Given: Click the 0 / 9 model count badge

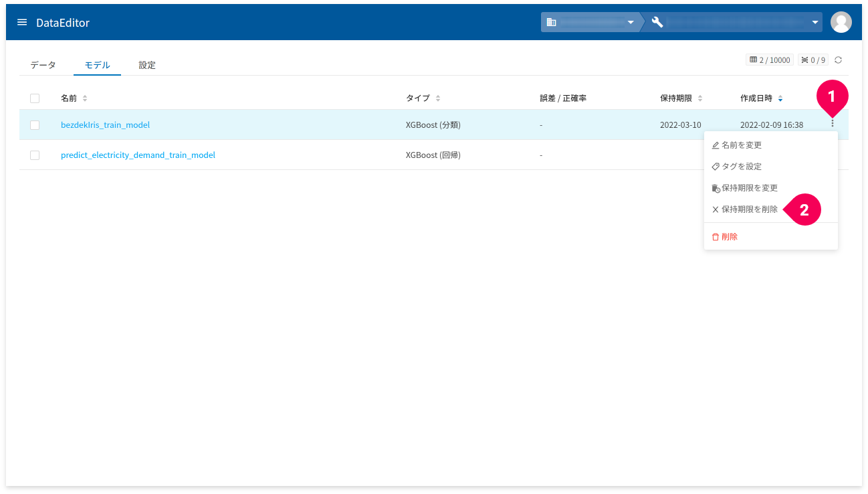Looking at the screenshot, I should [812, 60].
